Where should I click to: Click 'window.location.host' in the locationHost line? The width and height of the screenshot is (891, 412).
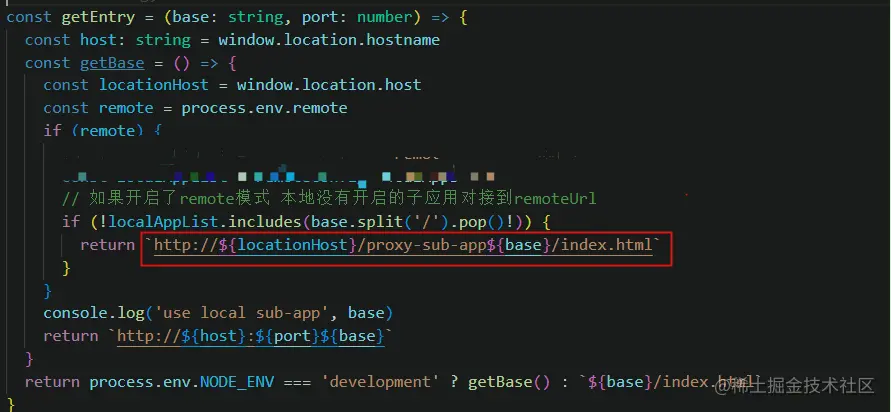pos(329,85)
